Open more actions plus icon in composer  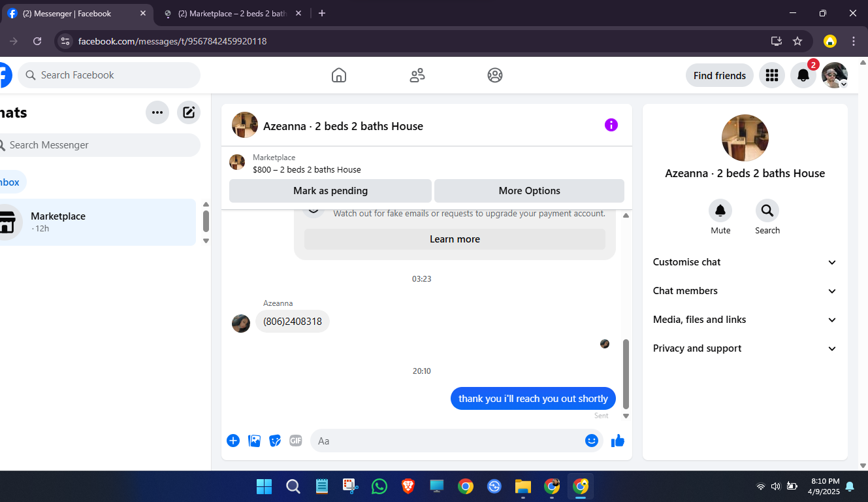tap(233, 441)
